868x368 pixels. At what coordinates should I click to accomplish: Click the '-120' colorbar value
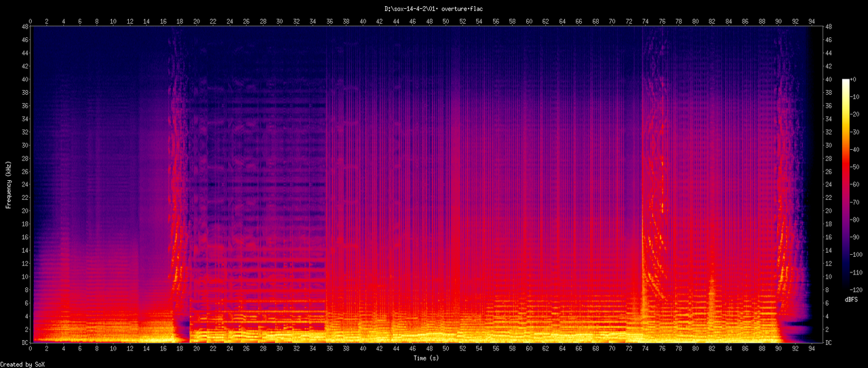(858, 289)
